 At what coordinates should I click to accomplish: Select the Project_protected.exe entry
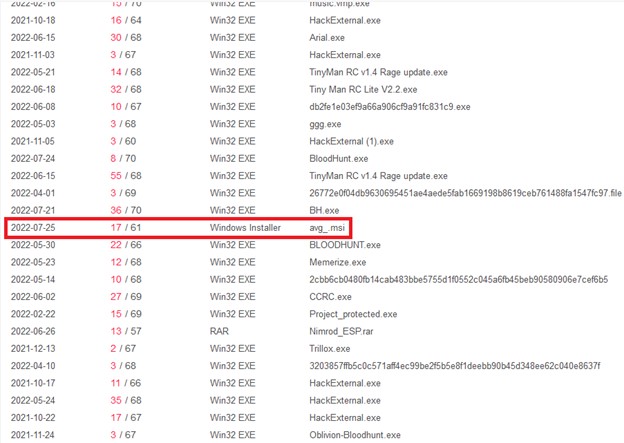352,314
